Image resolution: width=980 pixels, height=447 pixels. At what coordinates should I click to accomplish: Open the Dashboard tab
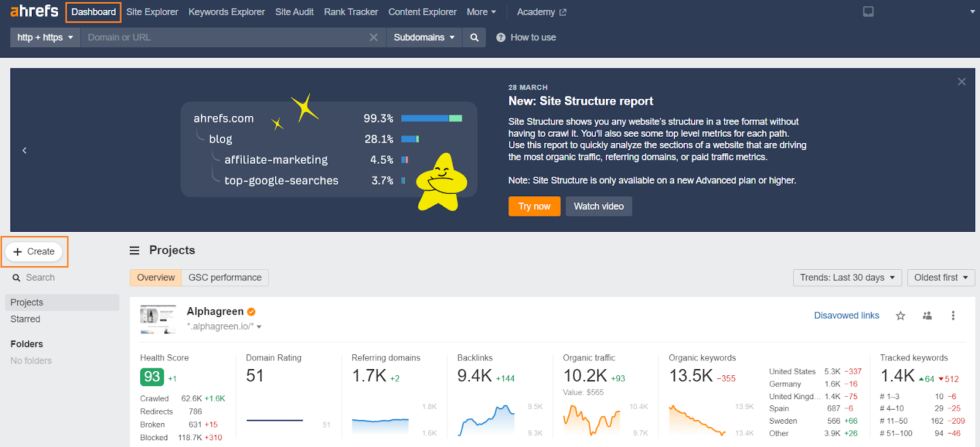click(x=94, y=12)
